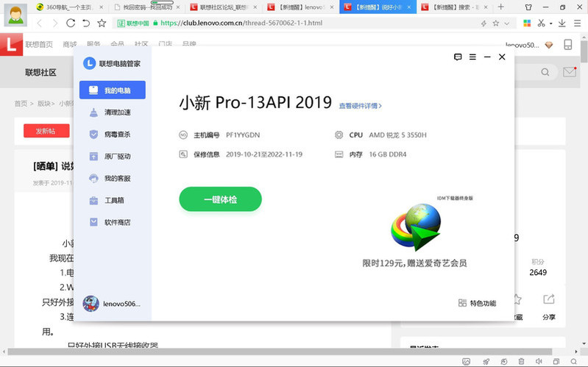Screen dimensions: 588x367
Task: Start the green 一键体检 checkup
Action: (220, 199)
